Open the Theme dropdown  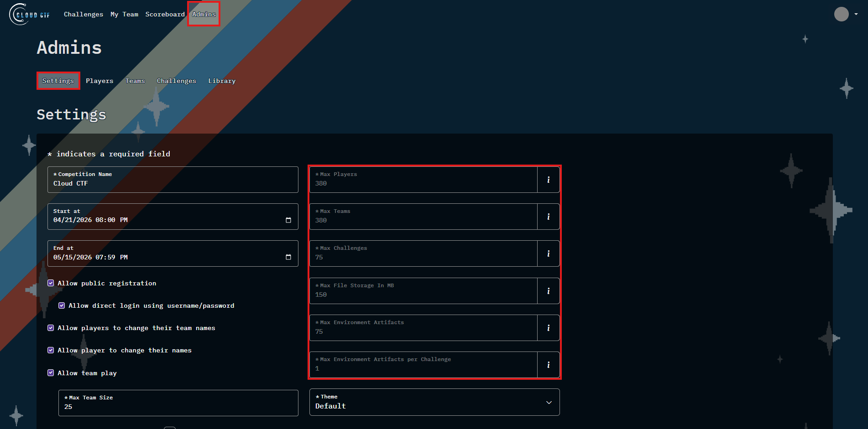click(x=434, y=402)
